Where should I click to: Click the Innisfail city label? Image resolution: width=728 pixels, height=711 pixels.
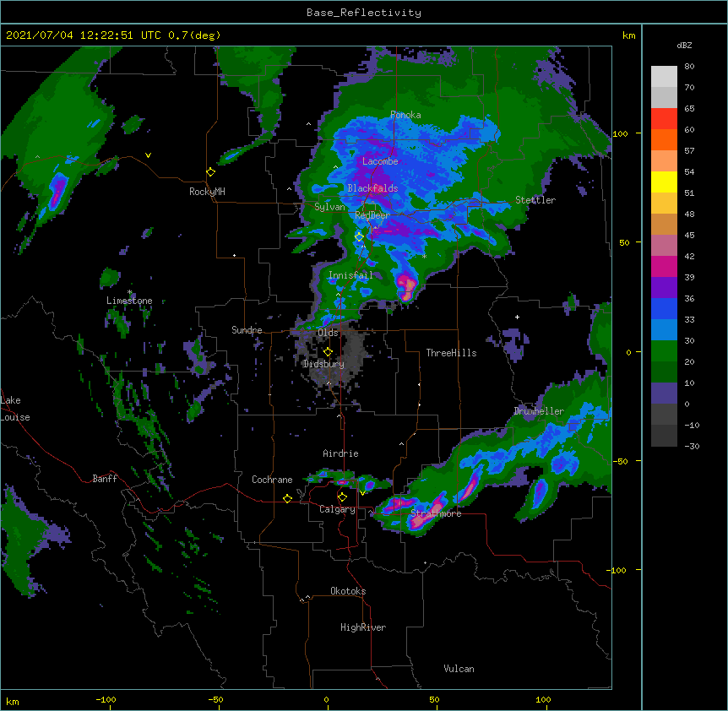point(350,275)
